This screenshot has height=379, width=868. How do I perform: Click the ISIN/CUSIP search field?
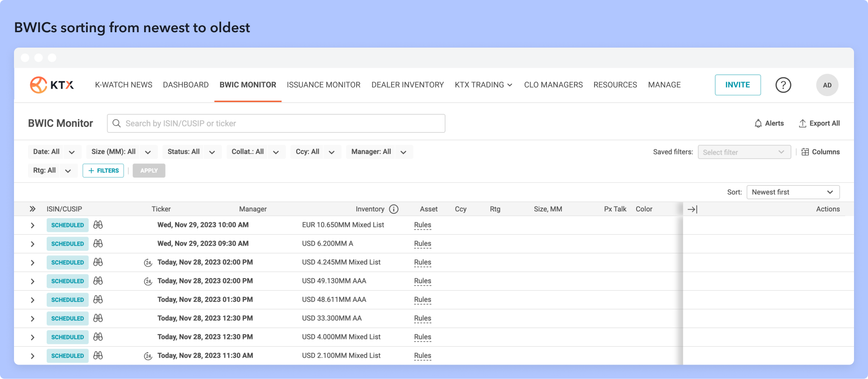(276, 124)
